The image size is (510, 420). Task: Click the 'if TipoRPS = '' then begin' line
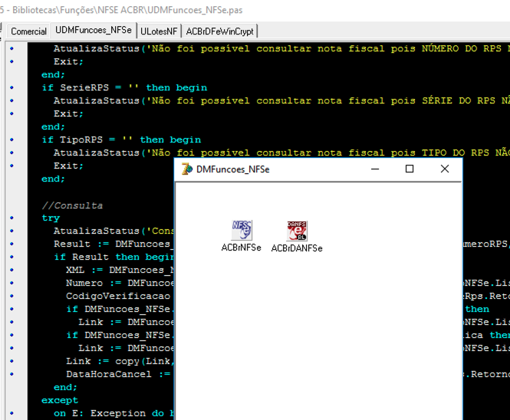(121, 139)
